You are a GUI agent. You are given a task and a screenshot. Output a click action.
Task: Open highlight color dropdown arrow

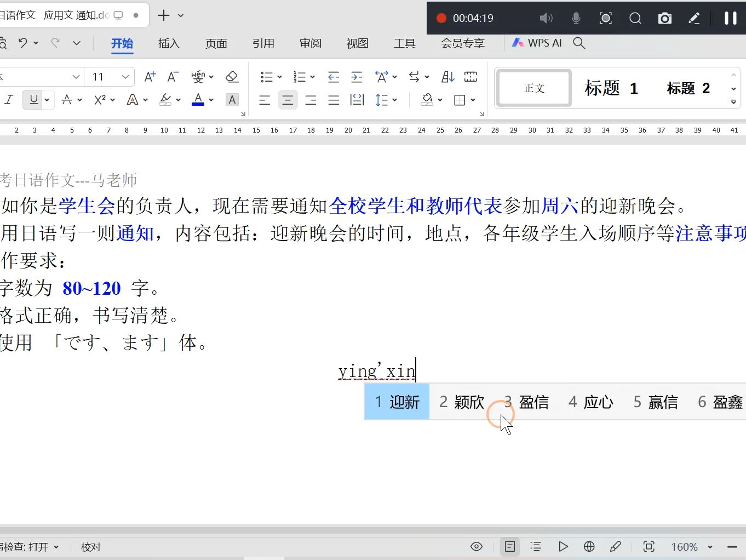(178, 100)
